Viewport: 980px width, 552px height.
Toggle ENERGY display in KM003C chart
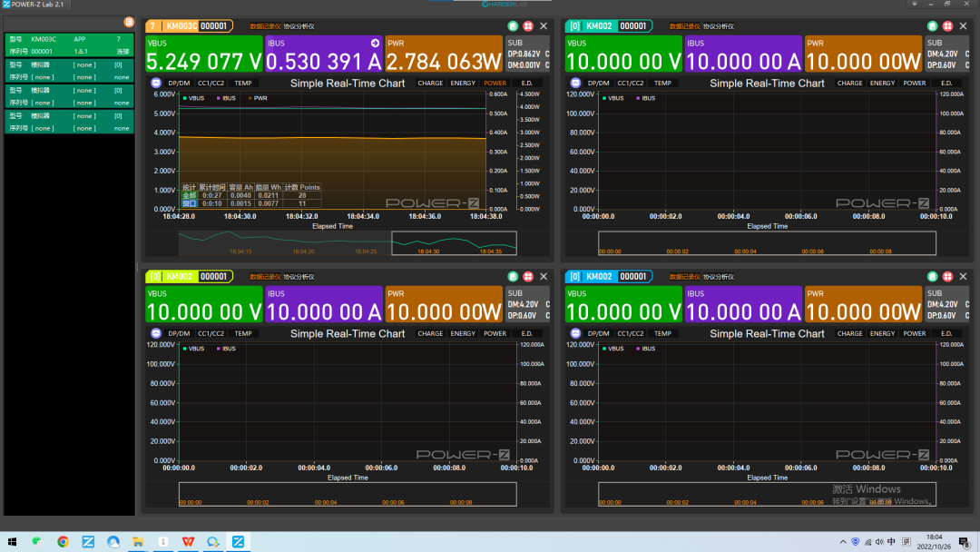(x=463, y=84)
